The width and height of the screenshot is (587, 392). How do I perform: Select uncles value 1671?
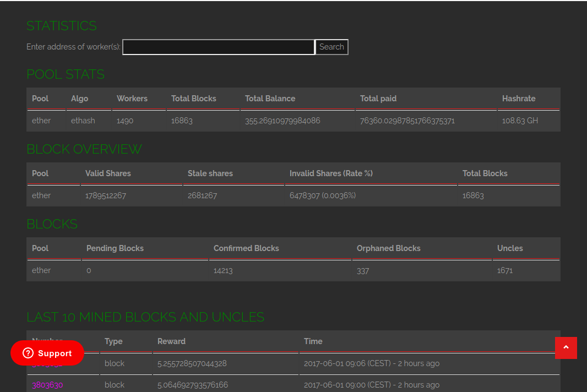pyautogui.click(x=504, y=270)
